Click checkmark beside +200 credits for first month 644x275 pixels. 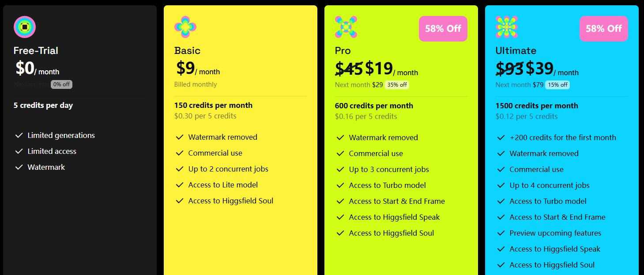(501, 137)
